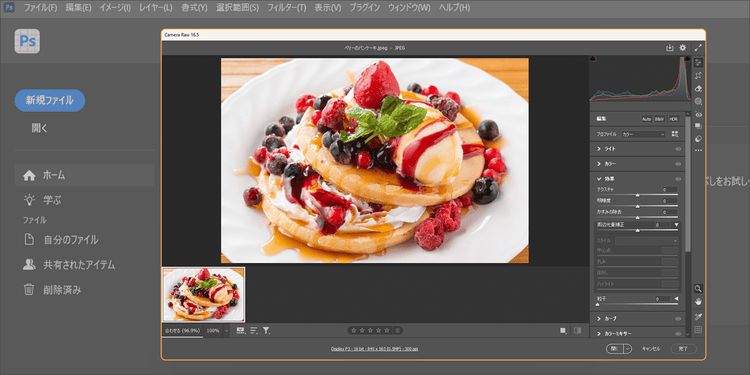Click the 開く button on home screen
750x375 pixels.
tap(40, 128)
